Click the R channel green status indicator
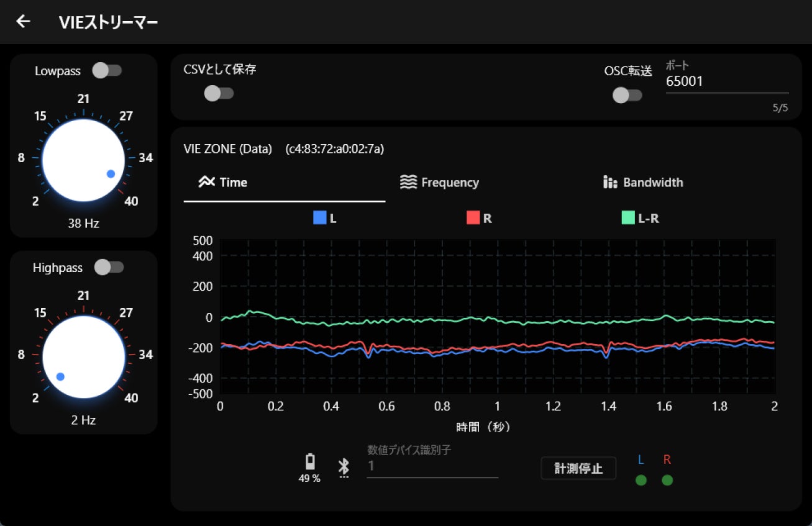This screenshot has height=526, width=812. click(667, 480)
